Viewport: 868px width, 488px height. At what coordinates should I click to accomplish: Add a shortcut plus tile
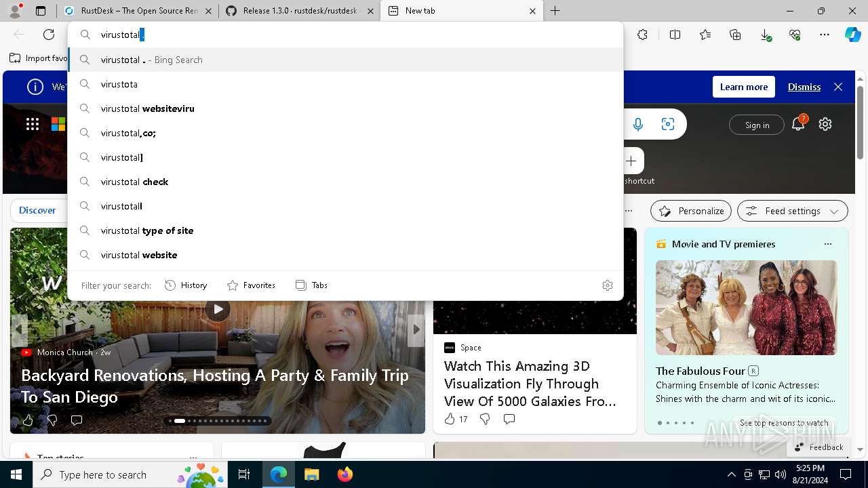631,161
